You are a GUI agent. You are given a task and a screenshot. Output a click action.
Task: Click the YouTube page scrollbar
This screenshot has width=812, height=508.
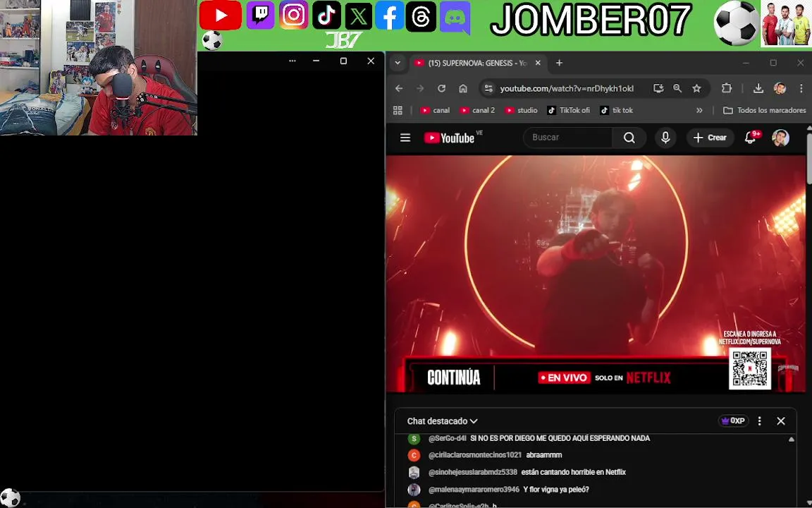[x=809, y=158]
